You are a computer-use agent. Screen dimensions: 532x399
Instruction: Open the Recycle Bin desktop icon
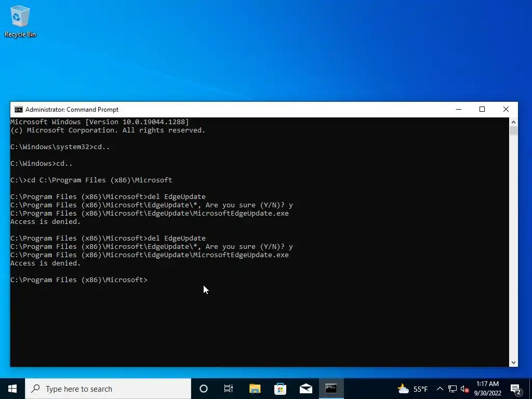click(x=20, y=21)
